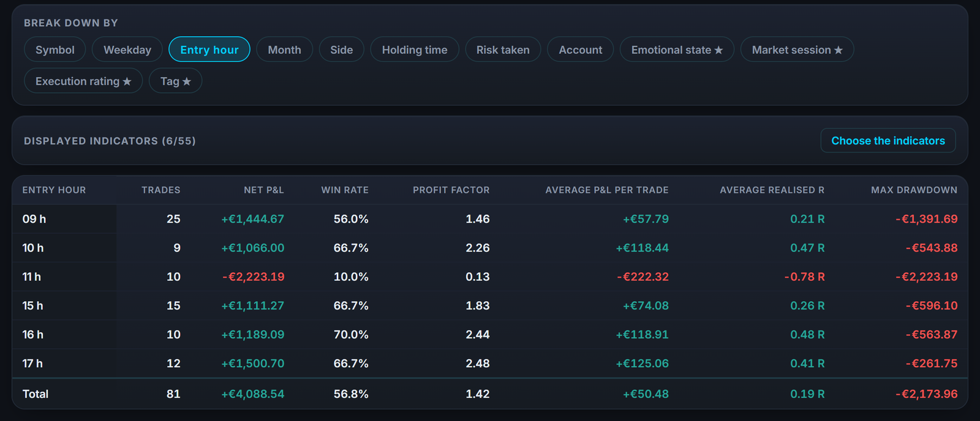980x421 pixels.
Task: Select the 15 h row label
Action: 33,305
